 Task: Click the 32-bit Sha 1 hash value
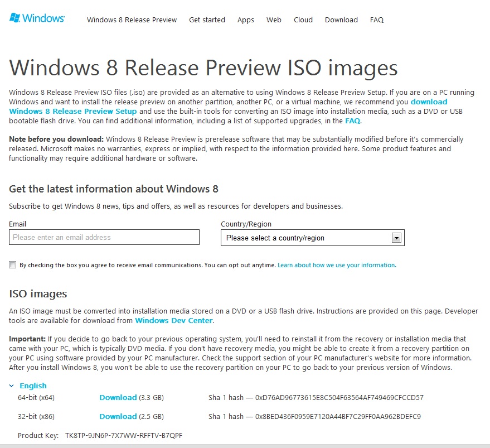pyautogui.click(x=338, y=416)
